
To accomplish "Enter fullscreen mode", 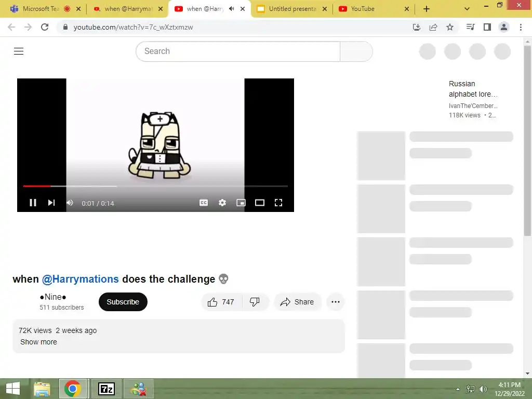I will click(278, 203).
